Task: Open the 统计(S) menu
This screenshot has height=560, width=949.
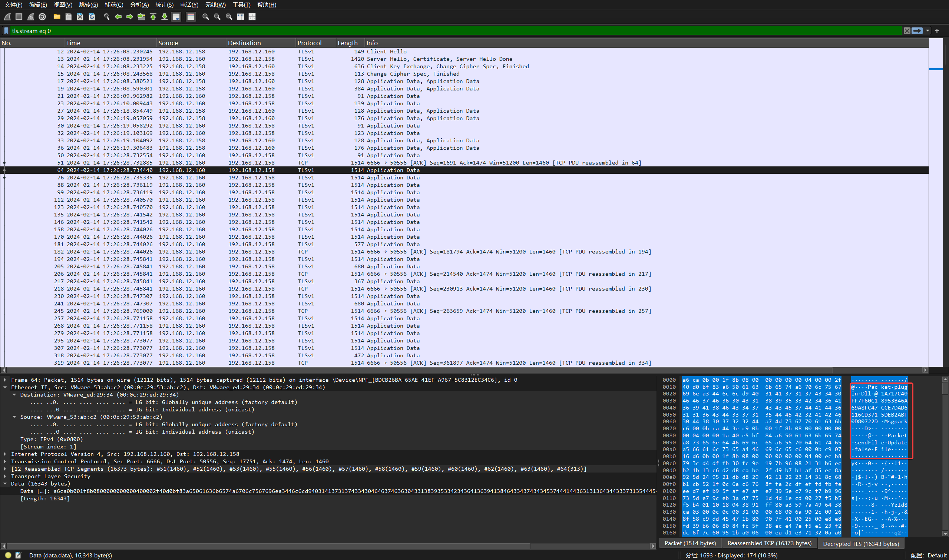Action: (165, 4)
